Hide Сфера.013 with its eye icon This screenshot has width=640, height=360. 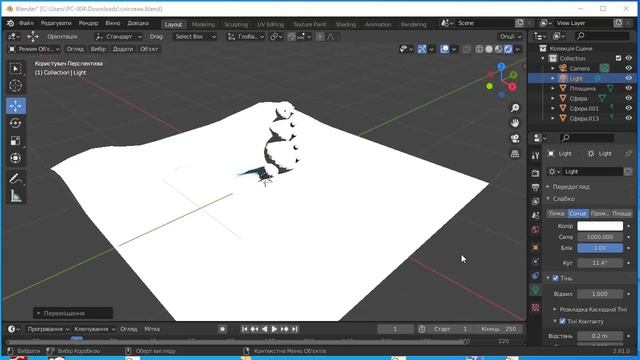pyautogui.click(x=629, y=118)
